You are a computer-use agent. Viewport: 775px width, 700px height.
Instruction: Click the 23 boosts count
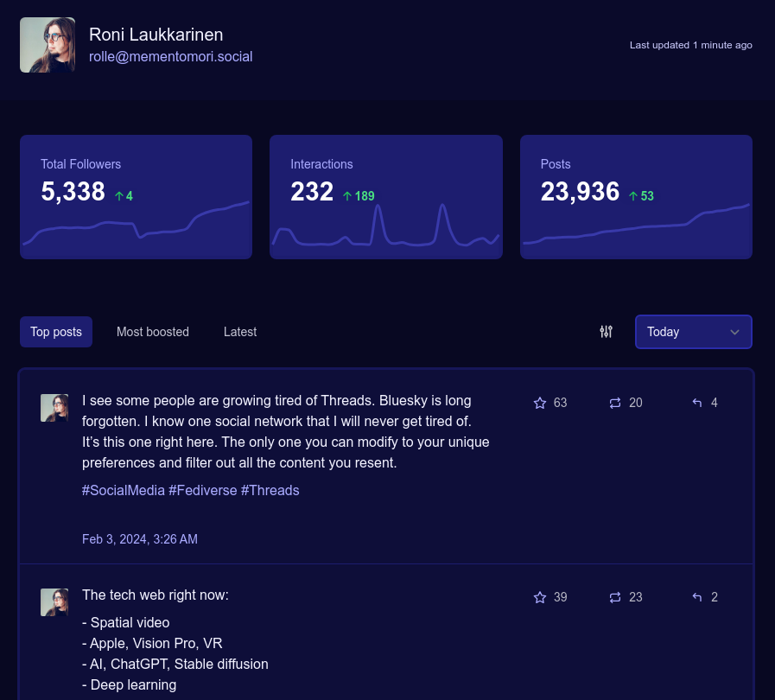pyautogui.click(x=636, y=597)
